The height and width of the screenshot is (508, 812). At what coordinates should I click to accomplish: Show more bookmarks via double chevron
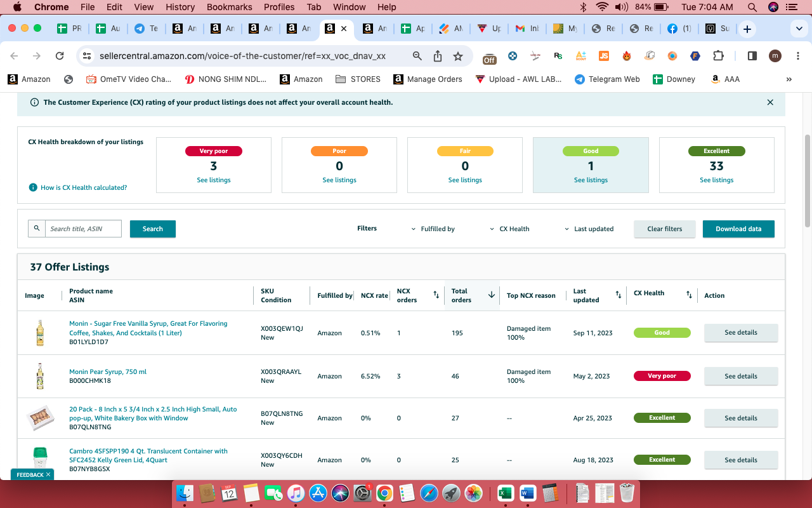789,79
